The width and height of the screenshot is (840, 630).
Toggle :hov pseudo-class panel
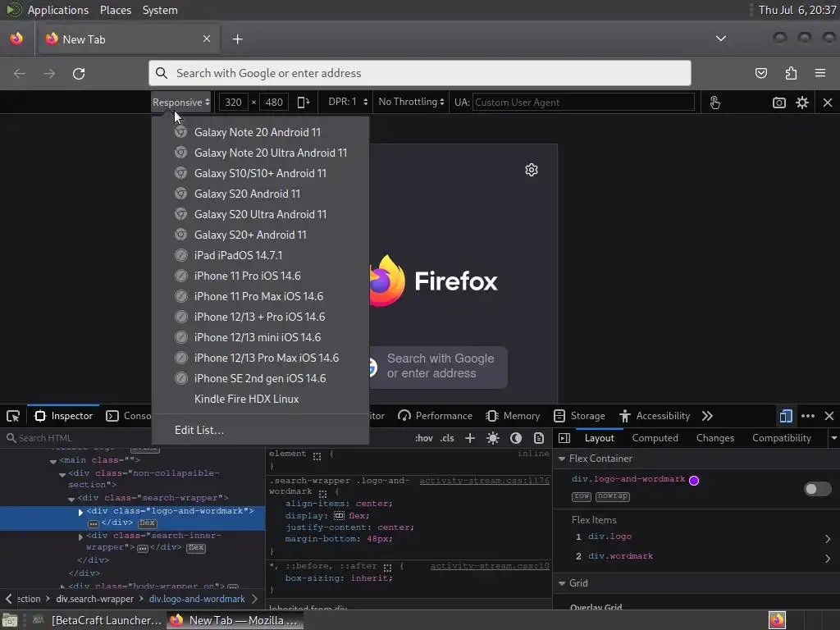tap(424, 438)
